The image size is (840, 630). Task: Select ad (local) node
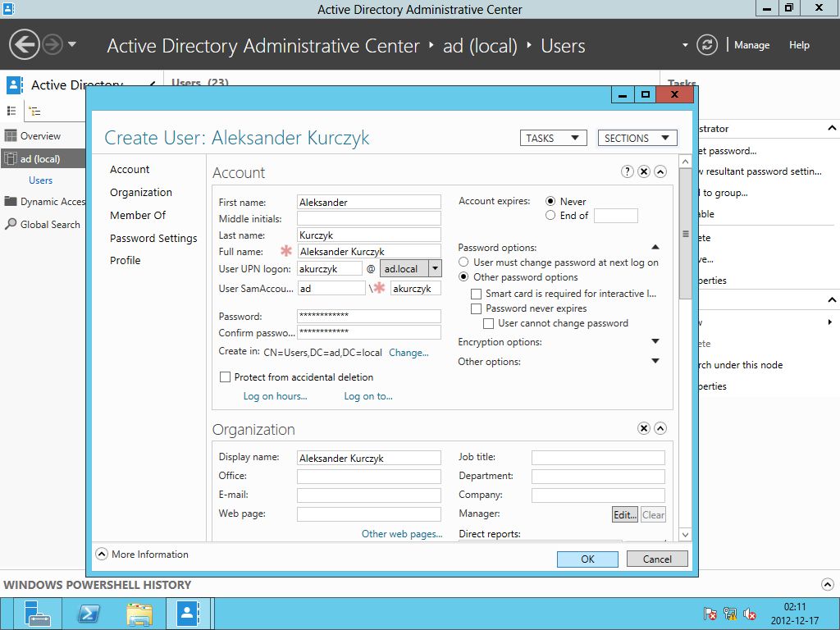click(43, 158)
